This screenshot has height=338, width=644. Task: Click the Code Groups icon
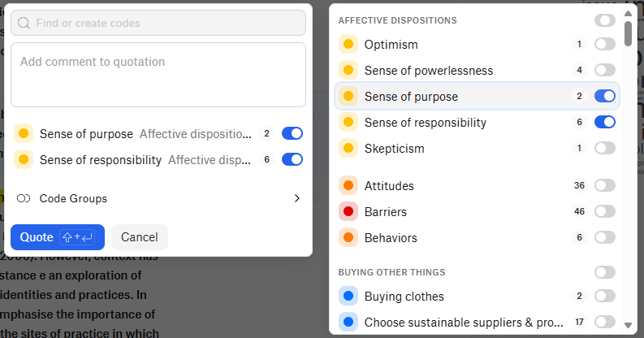[23, 198]
